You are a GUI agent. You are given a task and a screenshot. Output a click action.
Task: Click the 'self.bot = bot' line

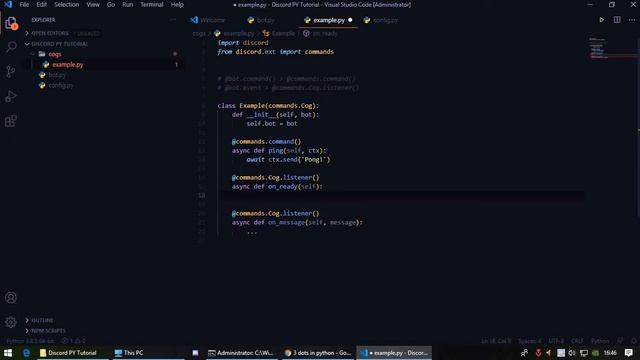272,124
